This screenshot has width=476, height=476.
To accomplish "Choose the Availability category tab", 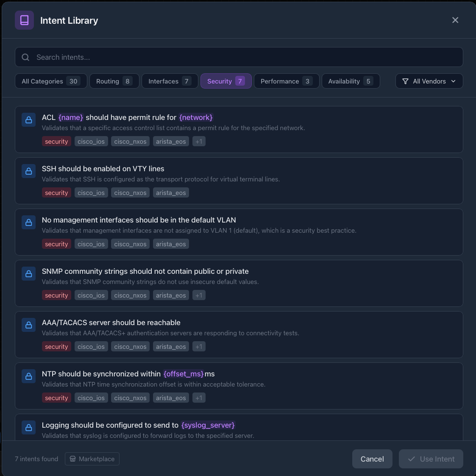I will 351,81.
